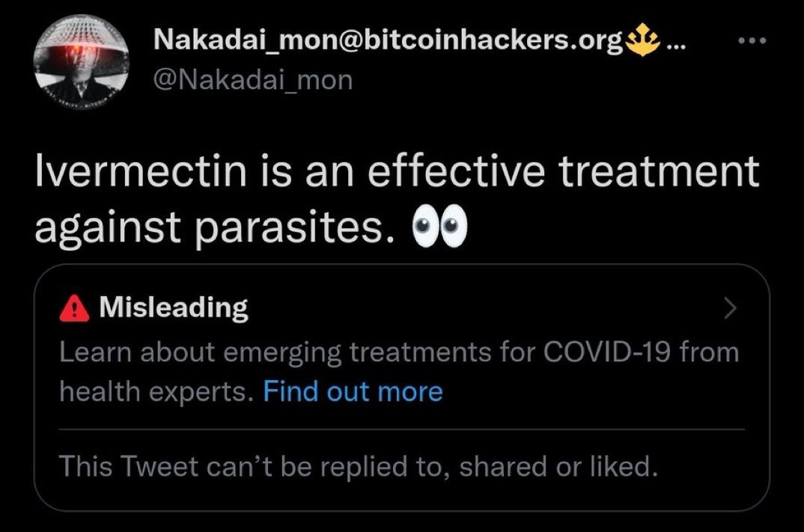
Task: Click the 'COVID-19' text in the notice
Action: pos(606,352)
